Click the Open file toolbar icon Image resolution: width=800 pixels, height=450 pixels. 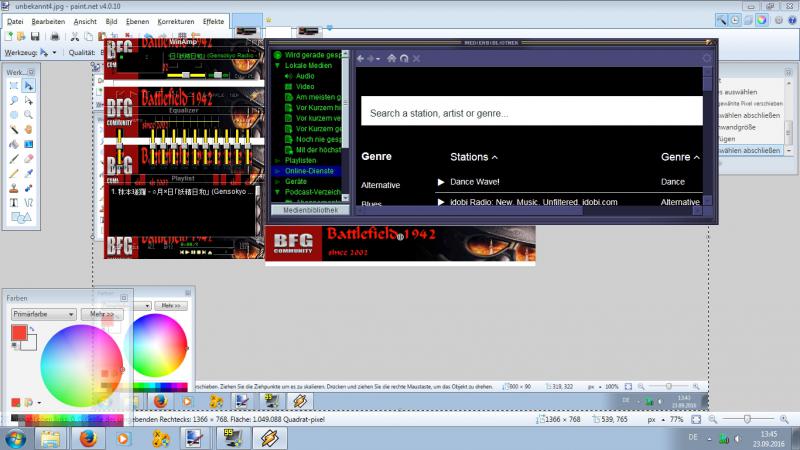(x=21, y=36)
